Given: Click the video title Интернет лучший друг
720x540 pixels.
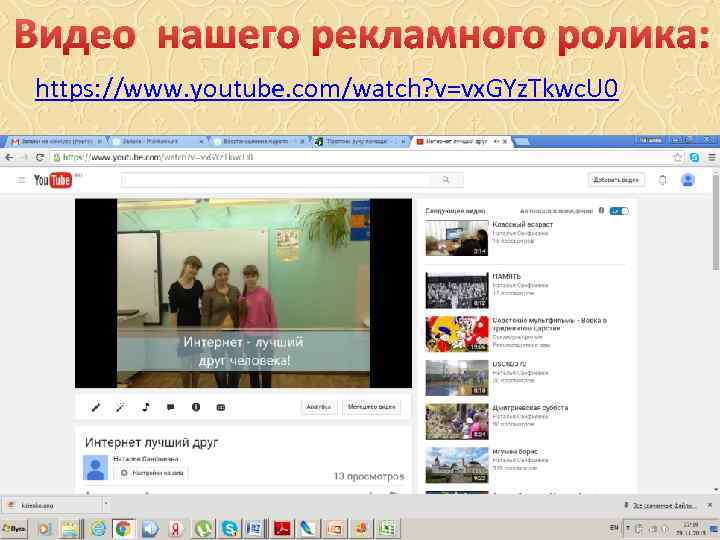Looking at the screenshot, I should coord(152,443).
